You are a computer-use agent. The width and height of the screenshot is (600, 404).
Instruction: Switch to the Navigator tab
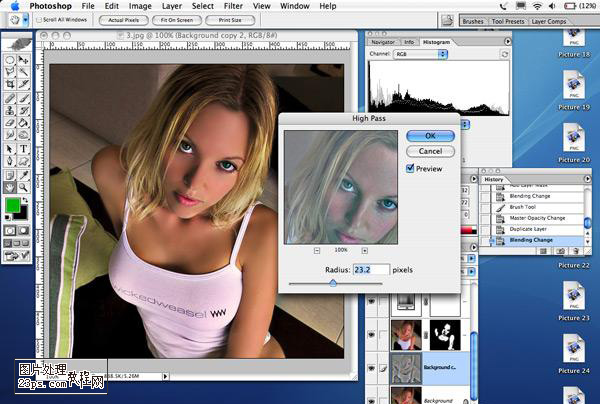click(383, 42)
